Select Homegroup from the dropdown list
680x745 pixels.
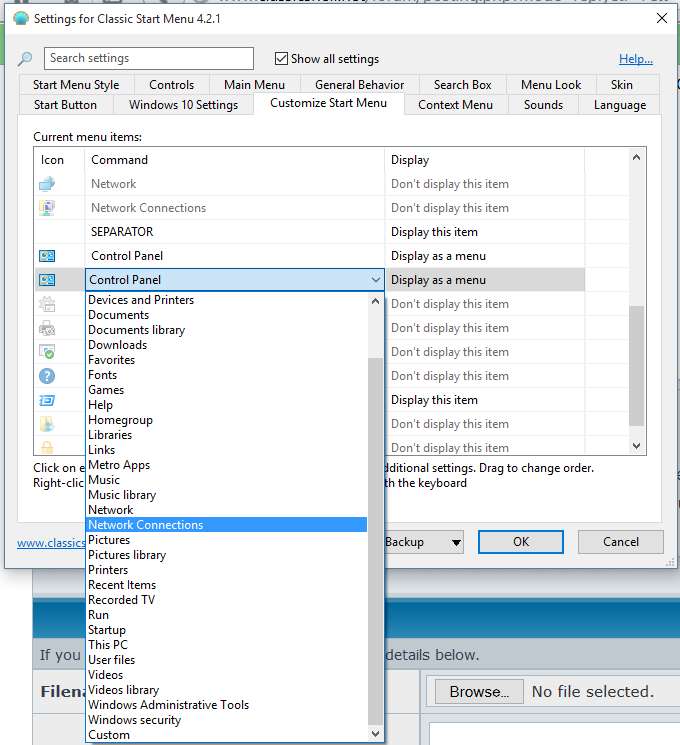click(120, 420)
